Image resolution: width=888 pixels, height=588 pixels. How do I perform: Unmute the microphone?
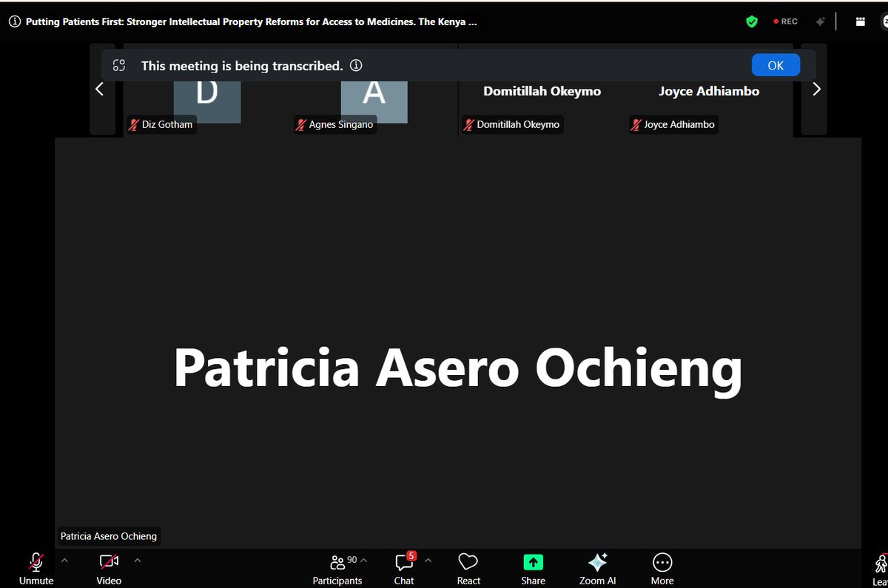[36, 568]
